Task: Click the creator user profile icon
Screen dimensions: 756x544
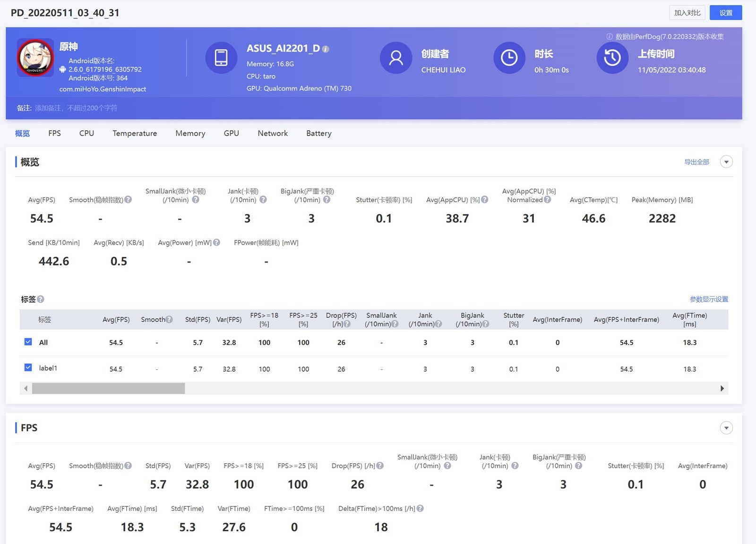Action: click(395, 58)
